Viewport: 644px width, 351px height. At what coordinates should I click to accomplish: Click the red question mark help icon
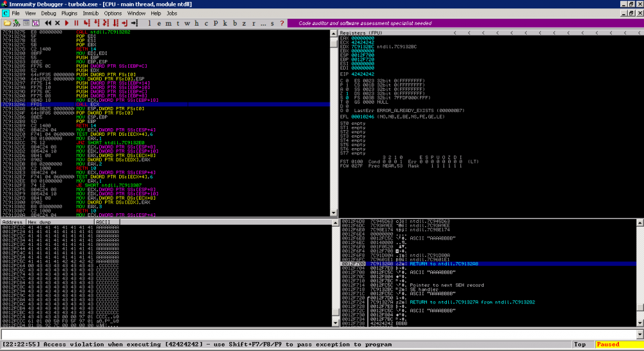tap(281, 23)
